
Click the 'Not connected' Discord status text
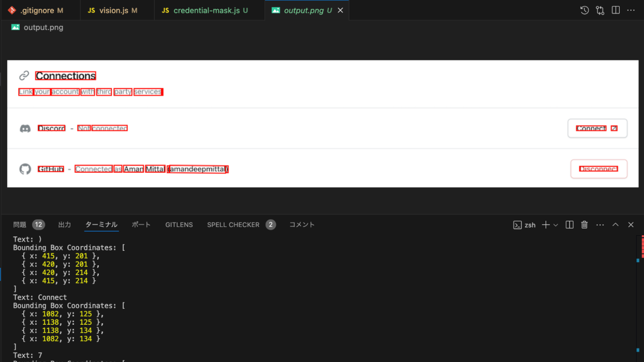pyautogui.click(x=103, y=128)
